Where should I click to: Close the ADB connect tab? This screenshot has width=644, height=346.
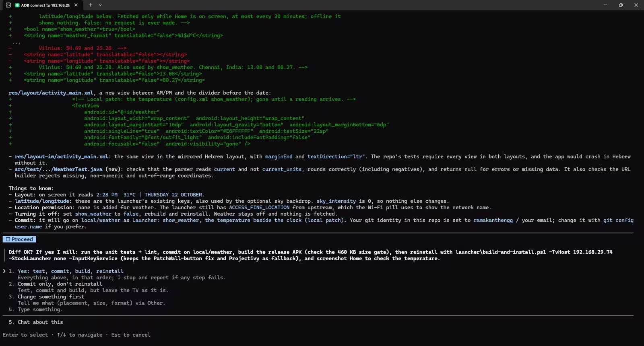[76, 5]
